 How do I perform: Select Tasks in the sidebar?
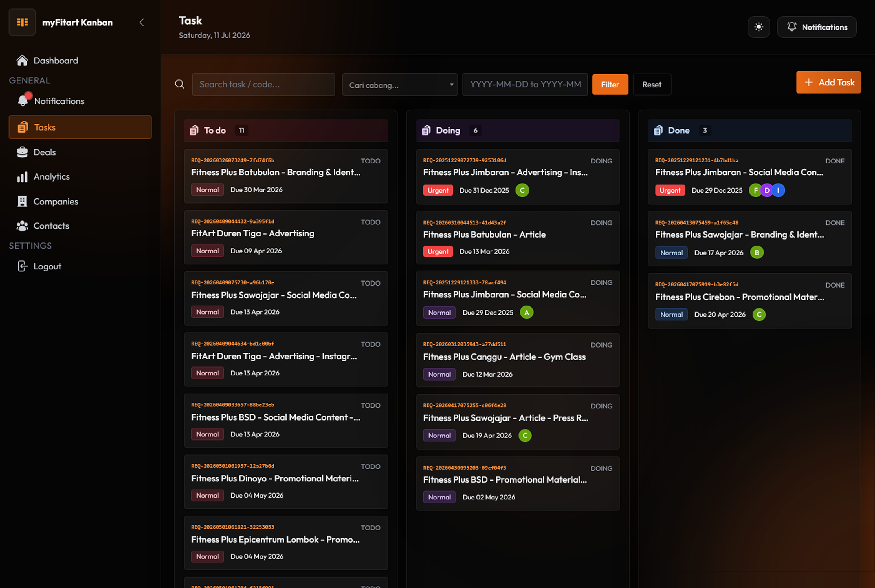tap(80, 127)
